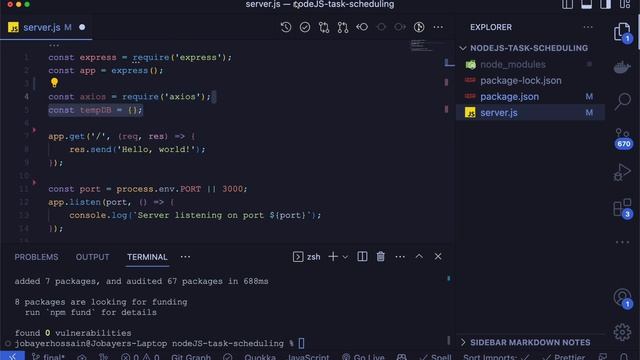Show additional activity bar views ellipsis
Screen dimensions: 640x360
pos(622,242)
